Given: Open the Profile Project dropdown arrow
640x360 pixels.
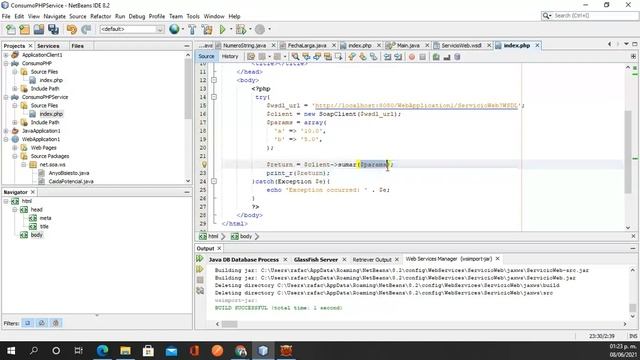Looking at the screenshot, I should 269,29.
